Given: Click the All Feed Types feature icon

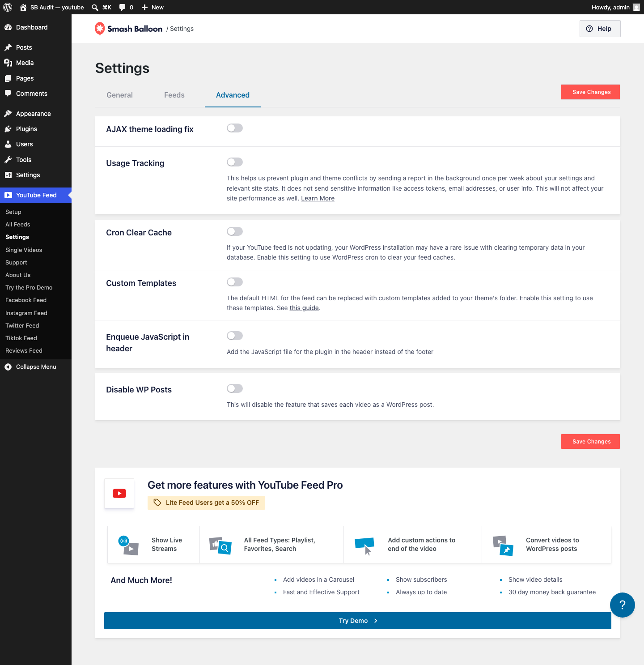Looking at the screenshot, I should (x=220, y=546).
